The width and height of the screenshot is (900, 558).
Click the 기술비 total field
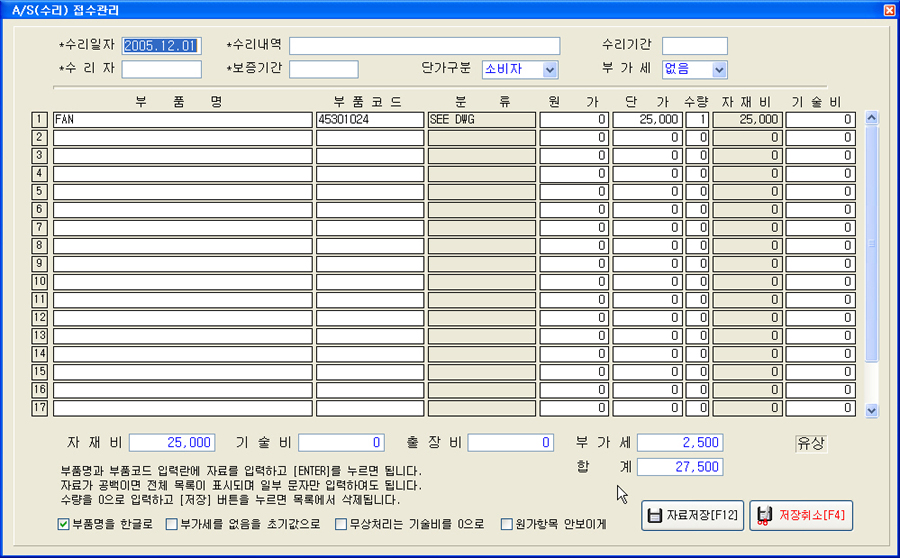click(341, 443)
